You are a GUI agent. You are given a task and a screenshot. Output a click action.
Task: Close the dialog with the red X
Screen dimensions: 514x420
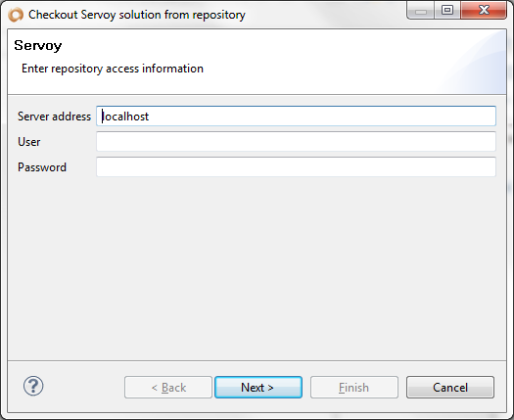coord(484,11)
